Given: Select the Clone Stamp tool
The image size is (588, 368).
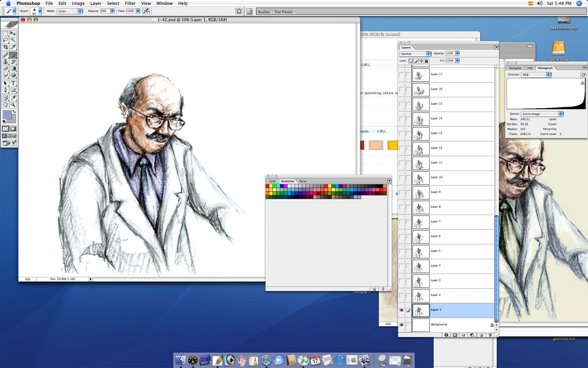Looking at the screenshot, I should [6, 62].
